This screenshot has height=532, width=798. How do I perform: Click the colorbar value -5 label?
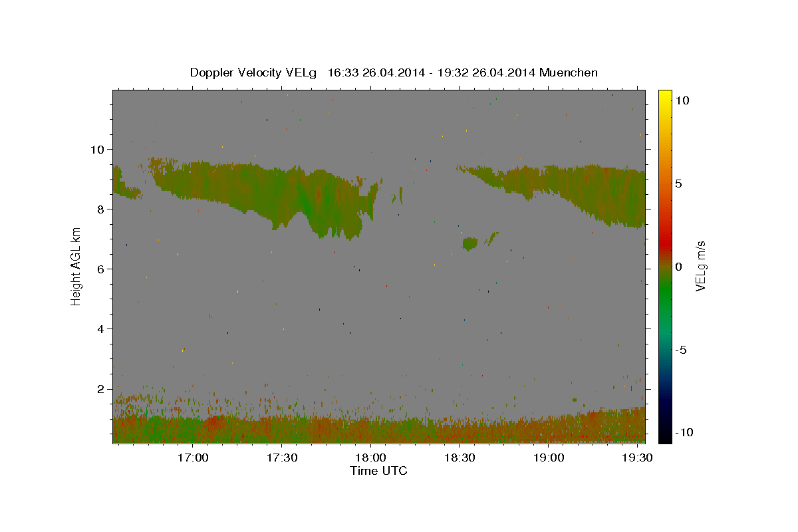pos(681,350)
